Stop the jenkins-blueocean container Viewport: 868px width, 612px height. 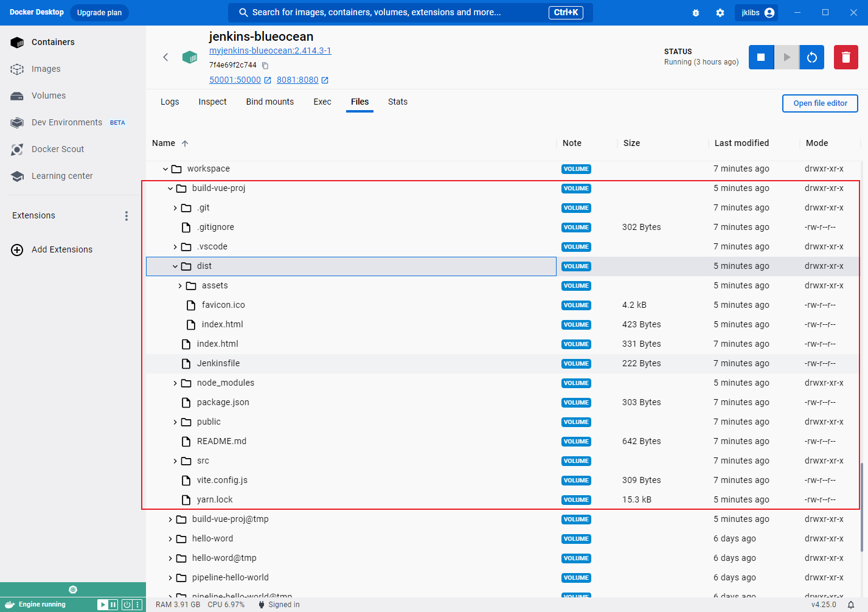point(761,57)
